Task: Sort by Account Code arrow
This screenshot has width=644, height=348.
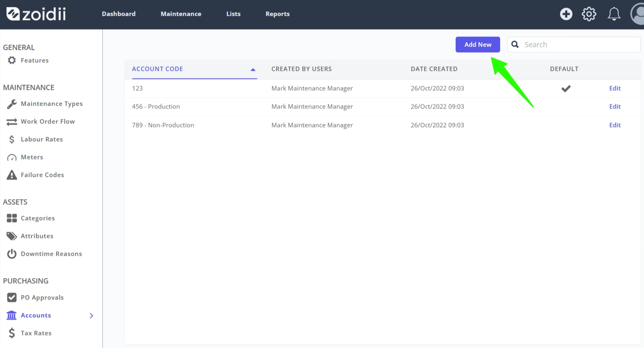Action: click(x=253, y=70)
